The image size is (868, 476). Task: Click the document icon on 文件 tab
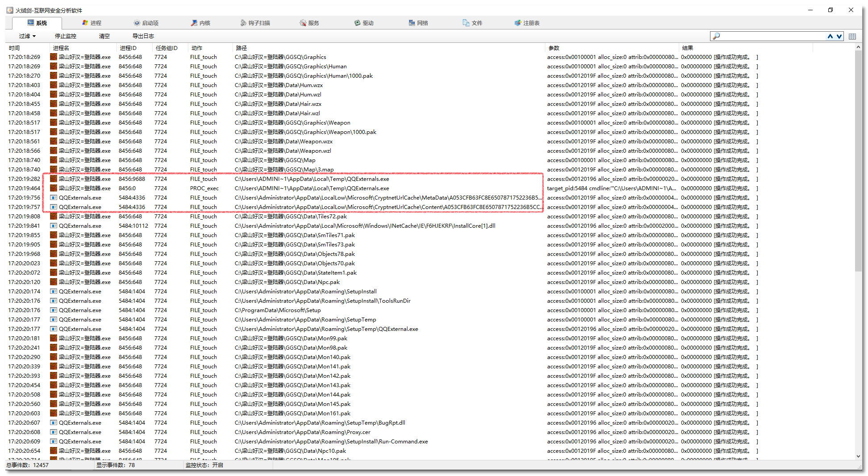[x=466, y=23]
